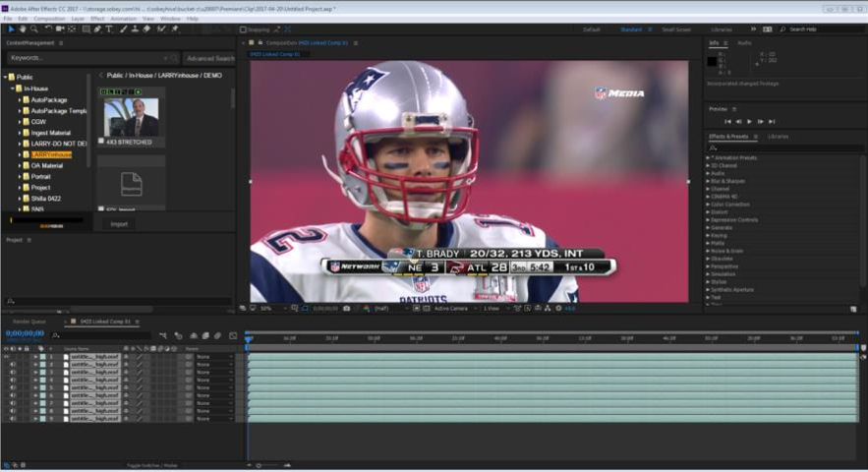
Task: Choose the Rotation tool
Action: coord(48,29)
